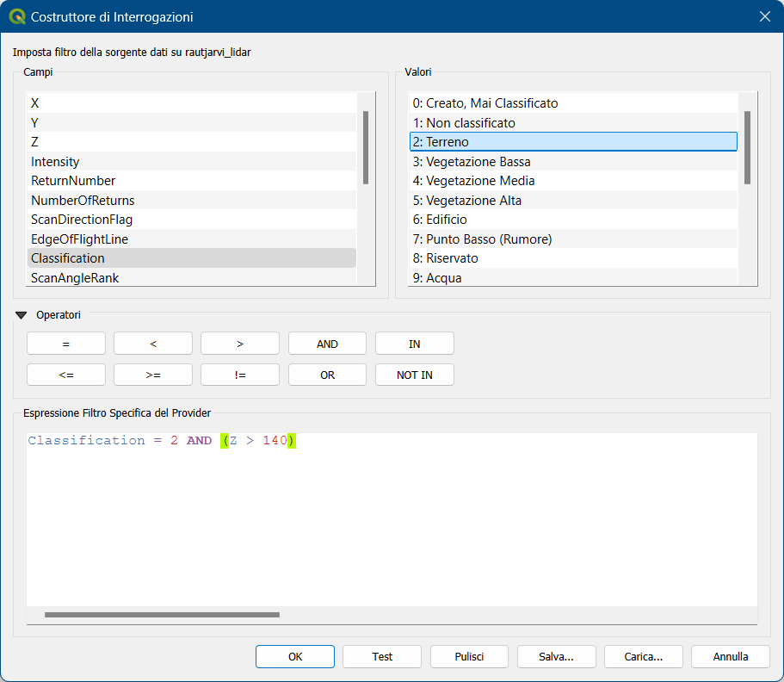Choose value 7: Punto Basso (Rumore)
This screenshot has width=784, height=682.
573,239
